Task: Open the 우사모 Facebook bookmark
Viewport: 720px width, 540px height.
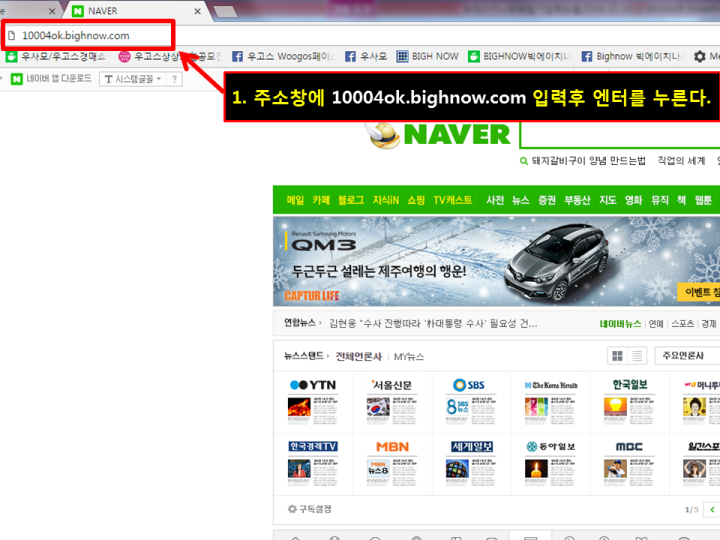Action: 366,56
